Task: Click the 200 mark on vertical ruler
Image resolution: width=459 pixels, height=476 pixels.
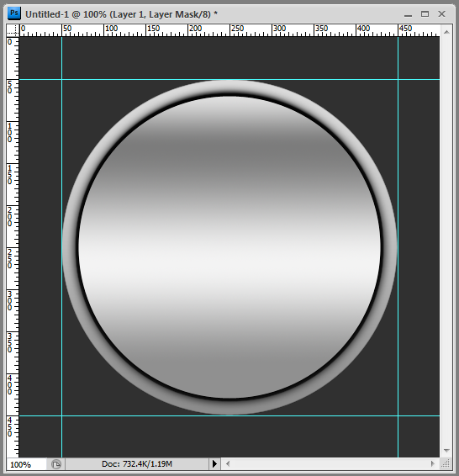Action: [10, 216]
